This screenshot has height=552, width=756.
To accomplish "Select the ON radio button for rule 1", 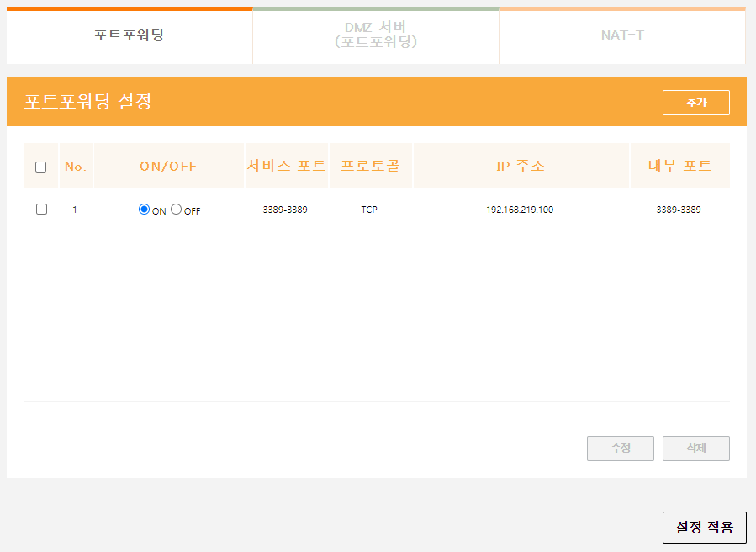I will tap(144, 209).
